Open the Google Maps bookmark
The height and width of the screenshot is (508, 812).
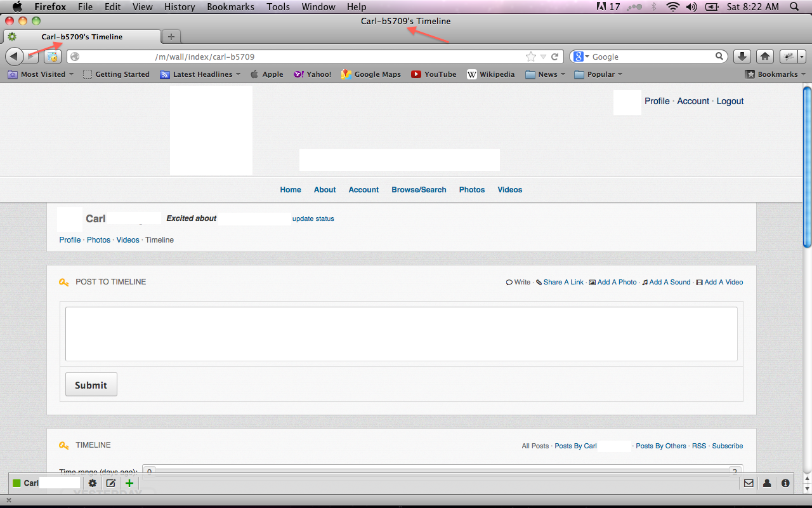click(x=371, y=74)
